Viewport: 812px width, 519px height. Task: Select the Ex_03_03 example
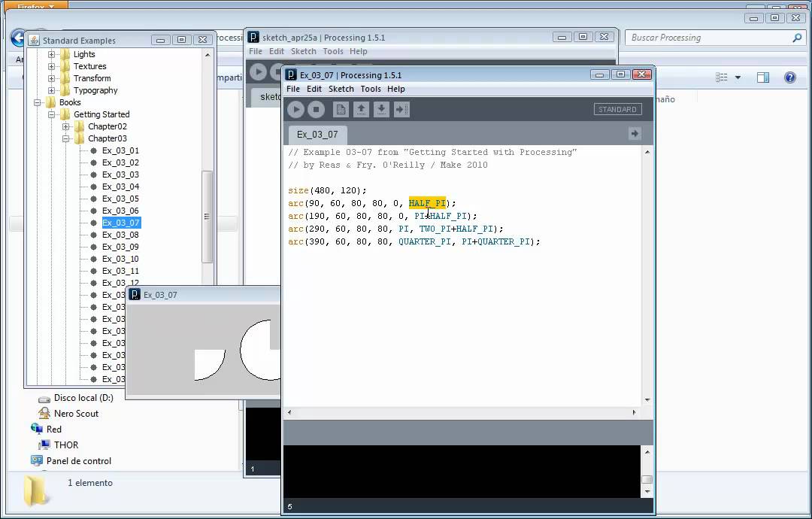[120, 175]
